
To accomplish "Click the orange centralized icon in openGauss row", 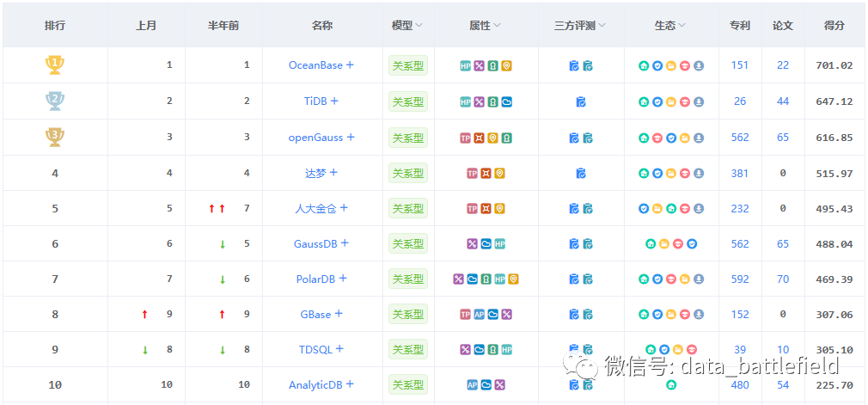I will 480,138.
